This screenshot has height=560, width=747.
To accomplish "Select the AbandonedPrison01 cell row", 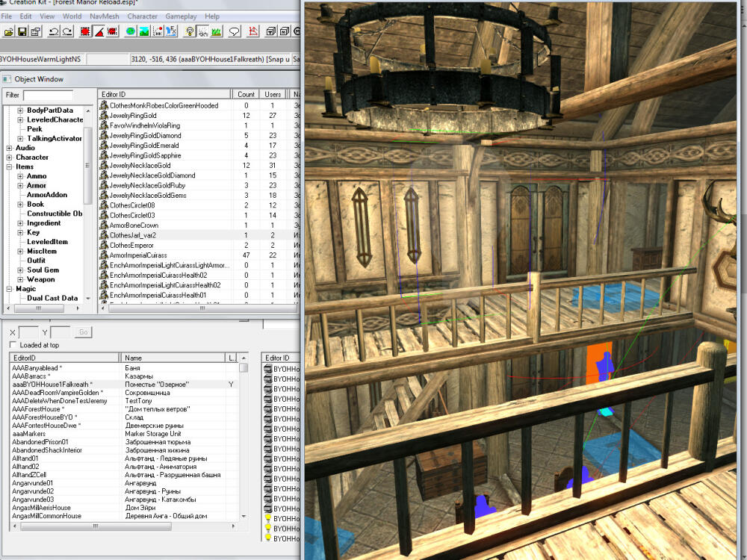I will [124, 442].
